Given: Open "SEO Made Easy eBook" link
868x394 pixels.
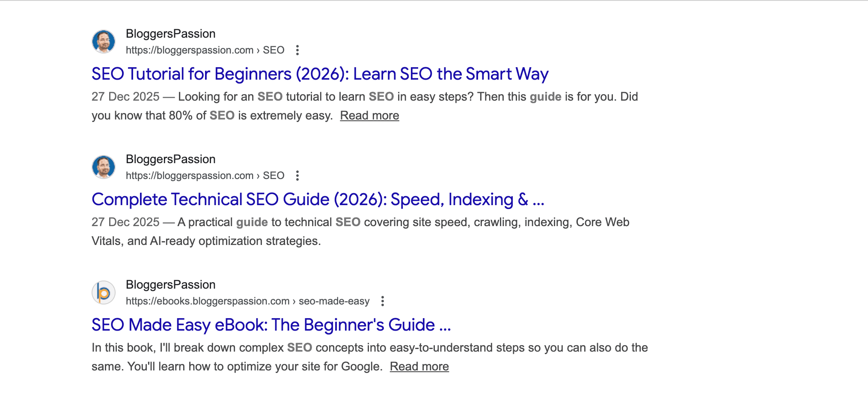Looking at the screenshot, I should click(272, 325).
